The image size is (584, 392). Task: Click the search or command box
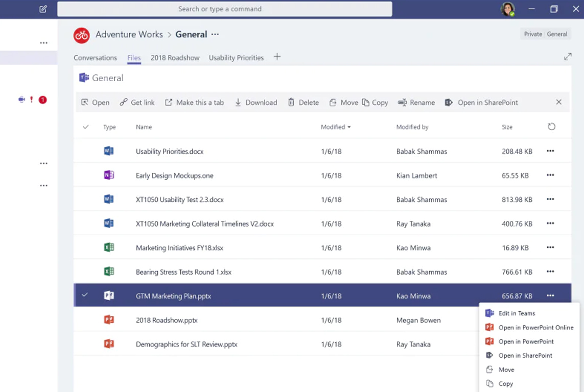coord(225,9)
